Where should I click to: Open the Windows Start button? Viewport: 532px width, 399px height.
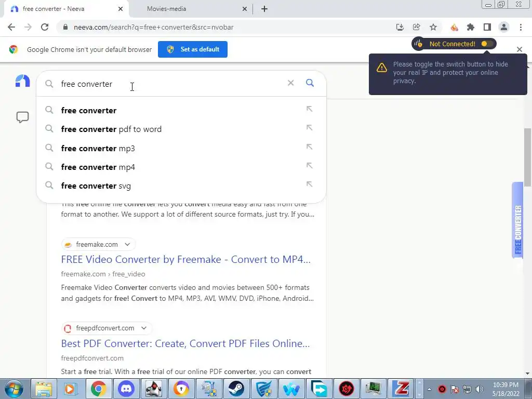(14, 389)
